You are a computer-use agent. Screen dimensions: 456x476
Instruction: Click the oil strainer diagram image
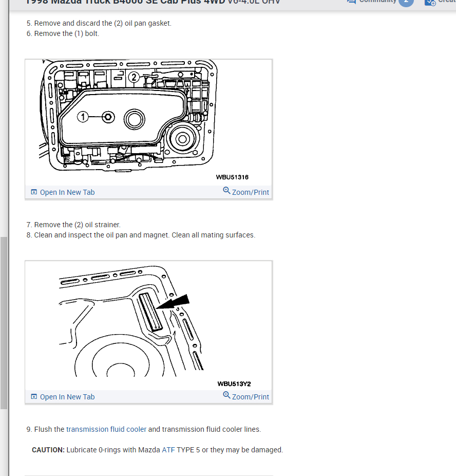148,122
